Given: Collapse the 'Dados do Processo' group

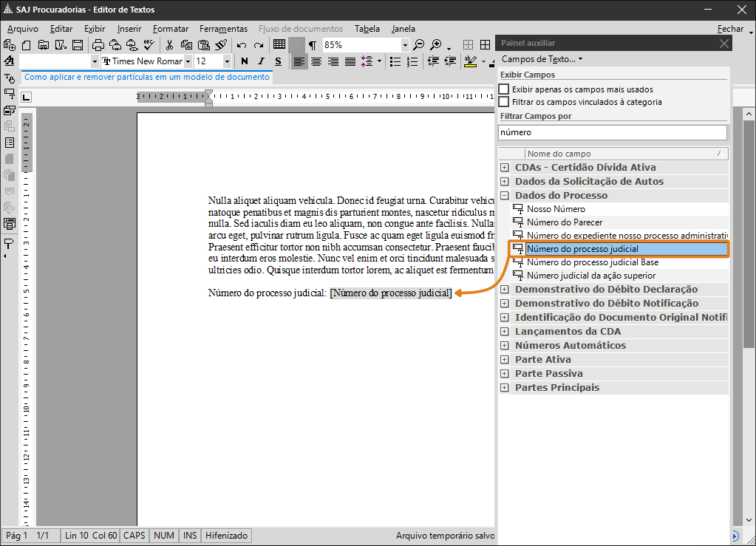Looking at the screenshot, I should [x=505, y=196].
